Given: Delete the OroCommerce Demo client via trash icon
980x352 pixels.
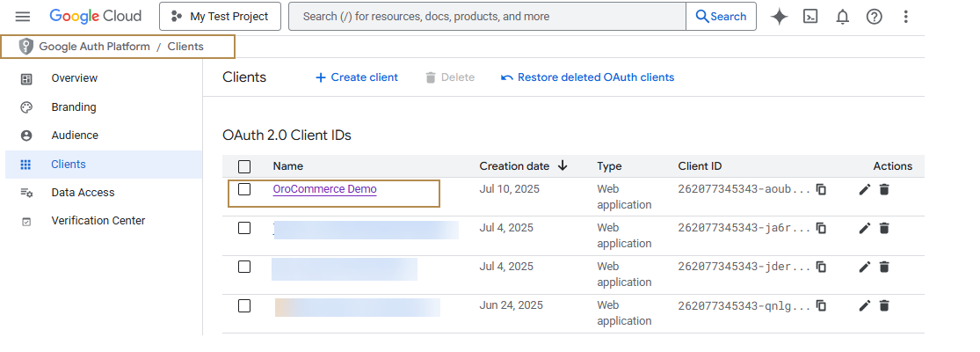Looking at the screenshot, I should click(883, 189).
